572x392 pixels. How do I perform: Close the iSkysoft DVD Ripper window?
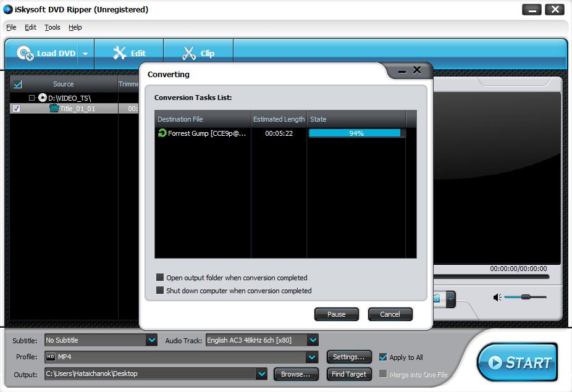tap(555, 10)
